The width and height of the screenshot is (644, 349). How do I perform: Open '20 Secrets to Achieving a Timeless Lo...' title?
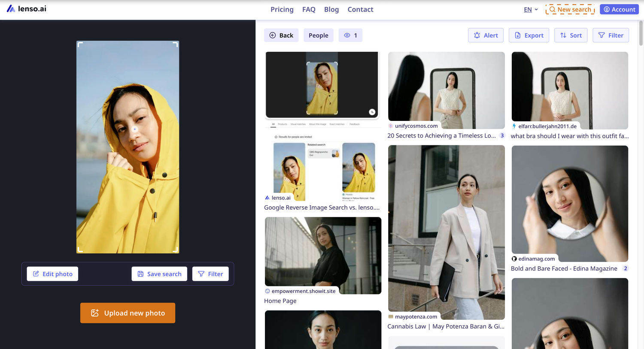click(441, 135)
